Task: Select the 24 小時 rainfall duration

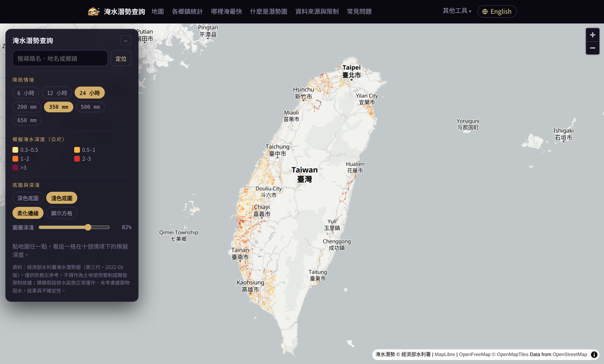Action: click(x=90, y=93)
